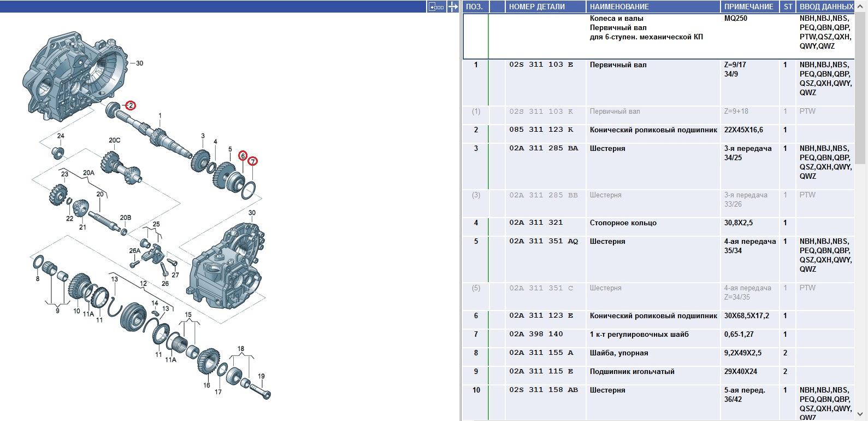This screenshot has width=868, height=421.
Task: Click the ПРИМЕЧАНИЕ column header
Action: coord(748,7)
